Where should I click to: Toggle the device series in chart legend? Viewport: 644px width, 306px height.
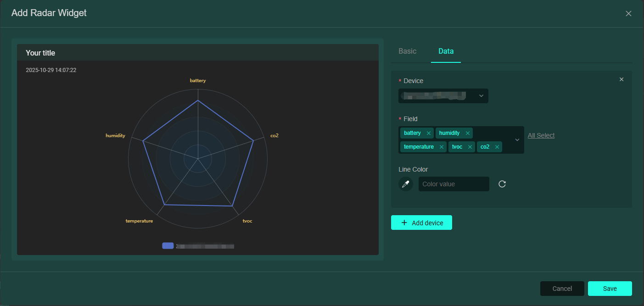pyautogui.click(x=168, y=245)
